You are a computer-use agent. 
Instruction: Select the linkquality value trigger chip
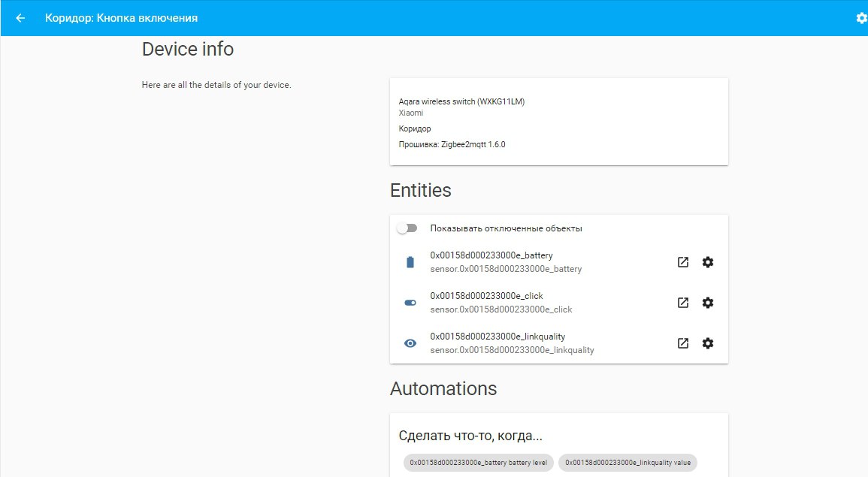pos(628,463)
